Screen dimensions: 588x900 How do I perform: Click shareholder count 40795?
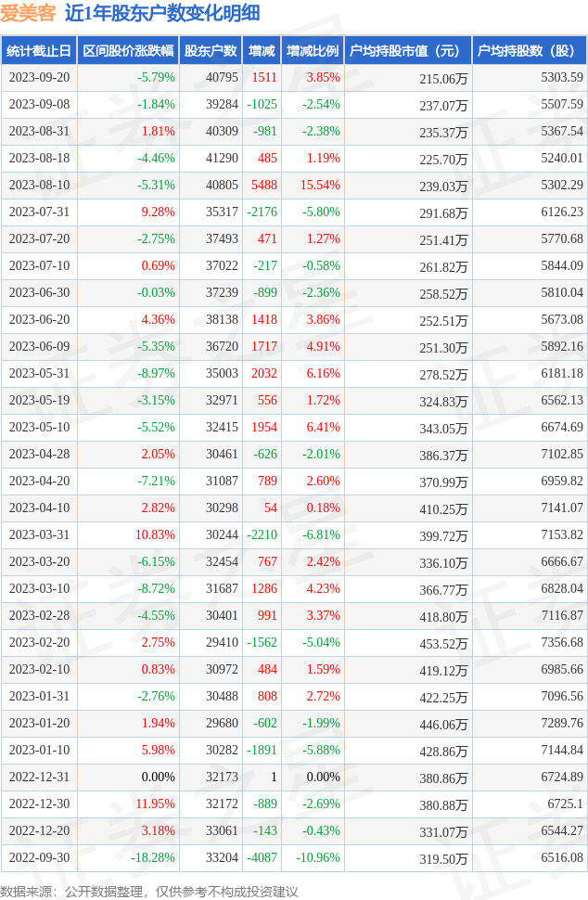pyautogui.click(x=222, y=78)
